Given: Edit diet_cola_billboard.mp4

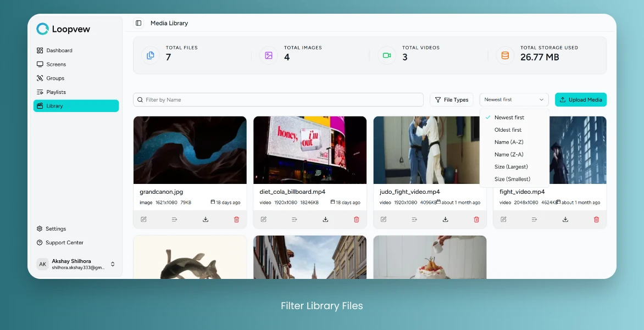Looking at the screenshot, I should click(263, 220).
